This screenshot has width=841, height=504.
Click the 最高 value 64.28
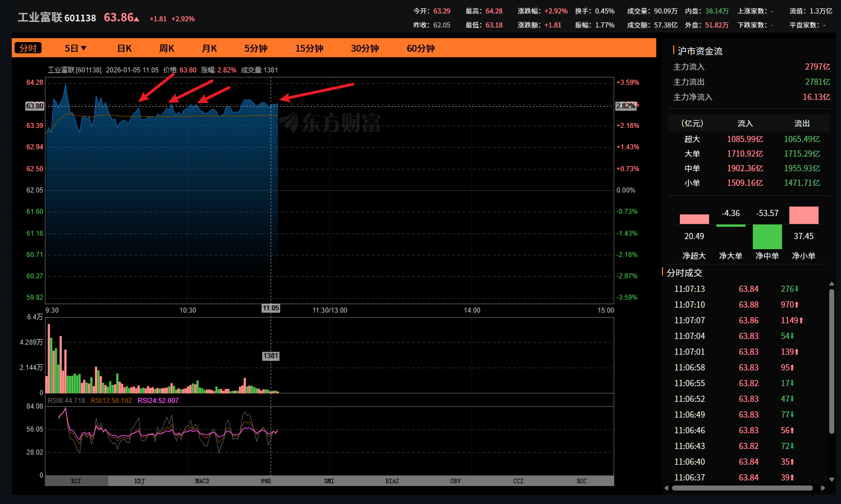(x=494, y=11)
